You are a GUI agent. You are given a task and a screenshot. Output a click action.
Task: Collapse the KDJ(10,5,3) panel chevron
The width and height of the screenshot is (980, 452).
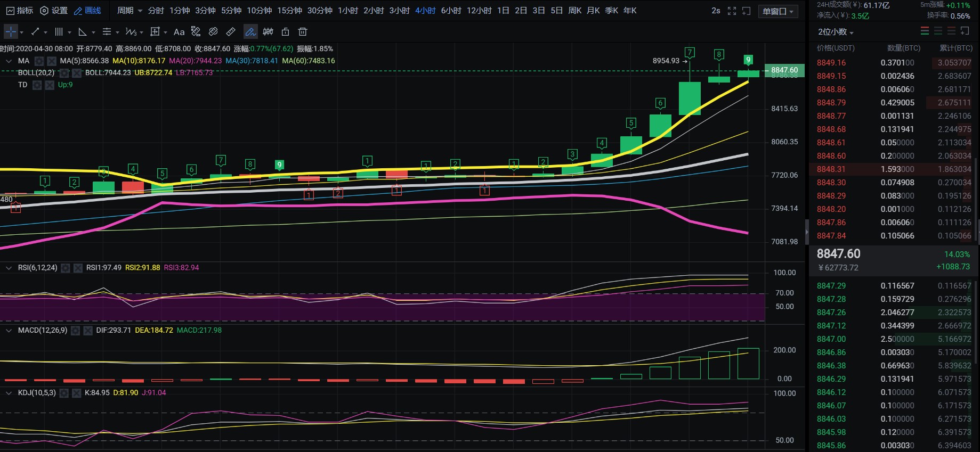[9, 393]
